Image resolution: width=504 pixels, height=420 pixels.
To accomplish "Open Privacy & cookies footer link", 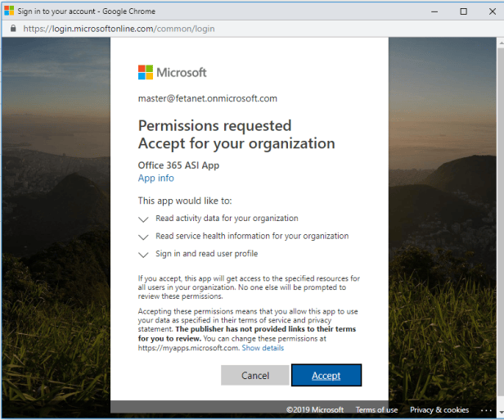I will 439,409.
